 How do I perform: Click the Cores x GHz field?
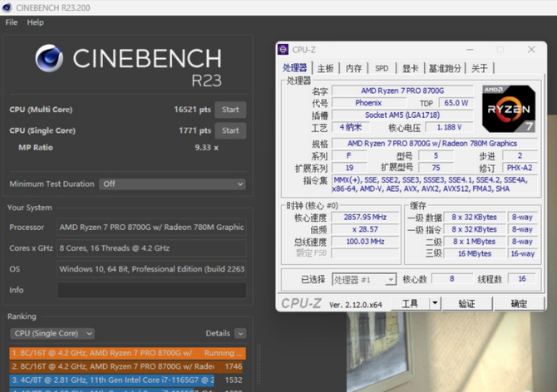[x=151, y=248]
